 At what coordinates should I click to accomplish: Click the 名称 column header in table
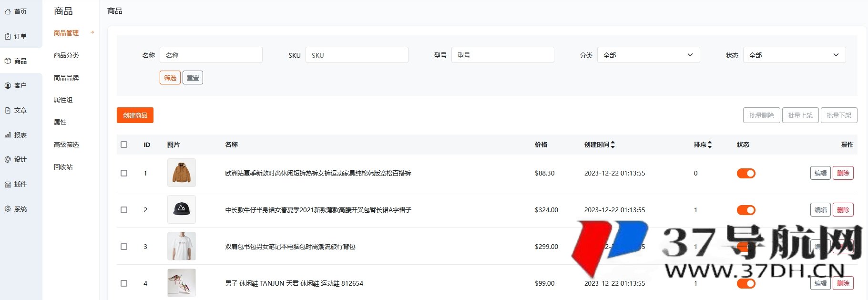pyautogui.click(x=232, y=145)
